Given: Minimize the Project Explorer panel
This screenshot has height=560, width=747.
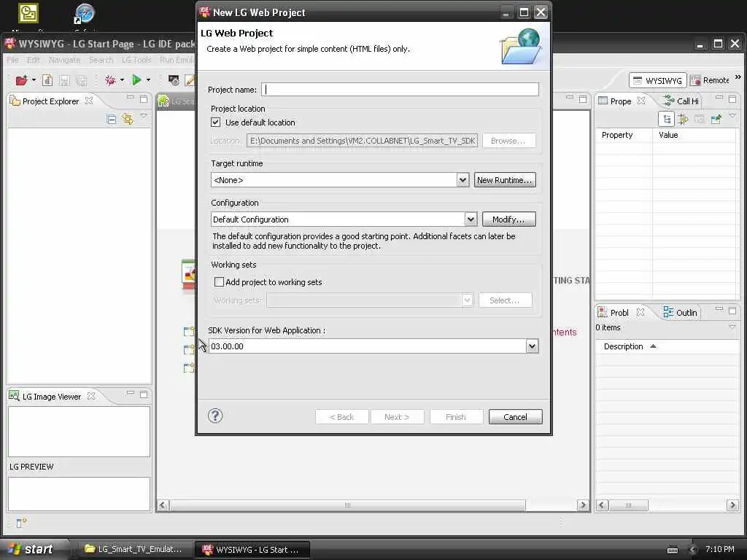Looking at the screenshot, I should (130, 98).
